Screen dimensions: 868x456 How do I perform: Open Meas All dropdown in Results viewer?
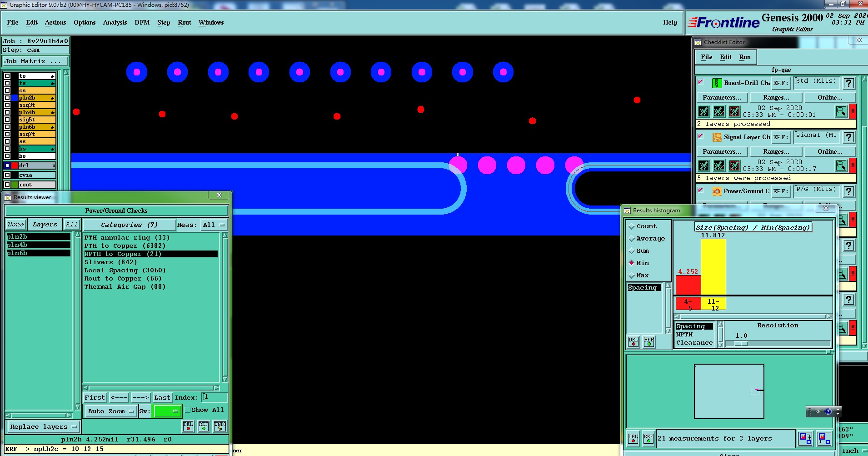214,225
